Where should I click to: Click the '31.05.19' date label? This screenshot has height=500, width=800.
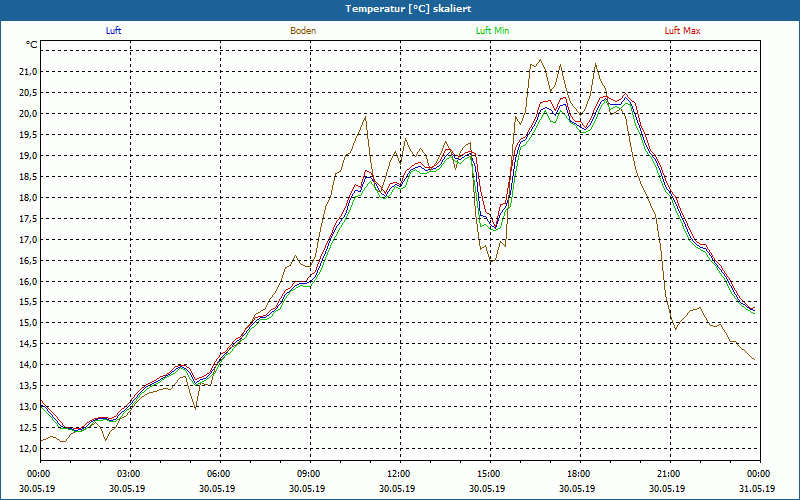[x=757, y=488]
